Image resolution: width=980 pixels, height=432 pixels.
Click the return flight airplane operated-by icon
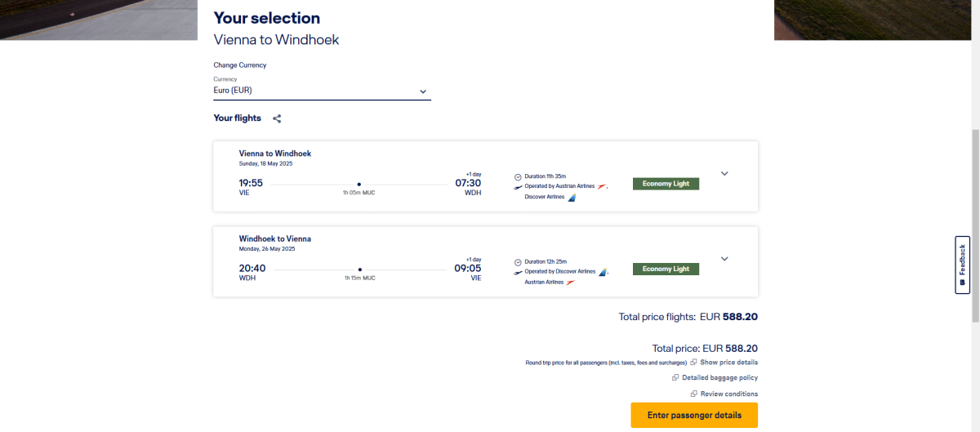(518, 271)
